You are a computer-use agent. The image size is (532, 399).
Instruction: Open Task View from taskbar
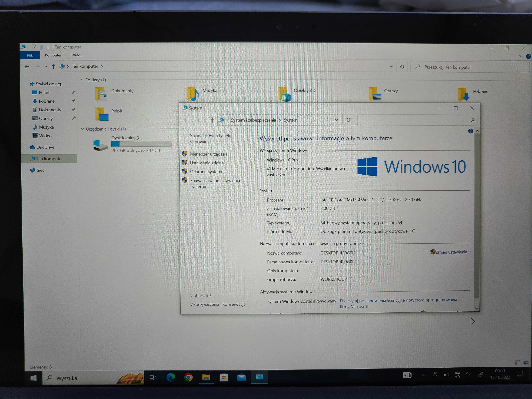click(152, 377)
